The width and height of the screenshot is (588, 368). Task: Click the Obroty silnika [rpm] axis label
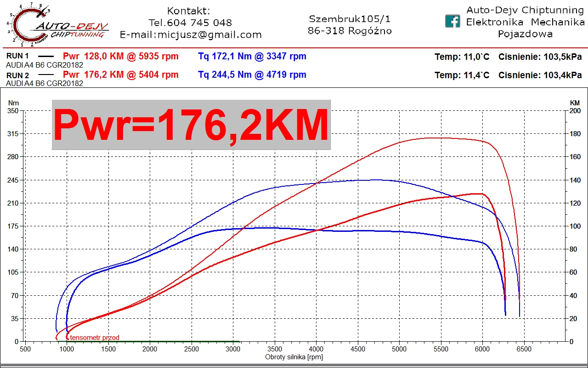[294, 357]
